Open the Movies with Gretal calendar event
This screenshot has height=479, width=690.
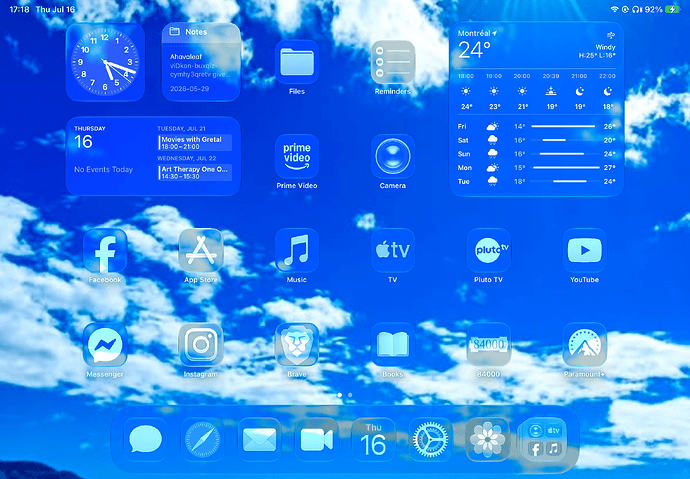coord(195,143)
